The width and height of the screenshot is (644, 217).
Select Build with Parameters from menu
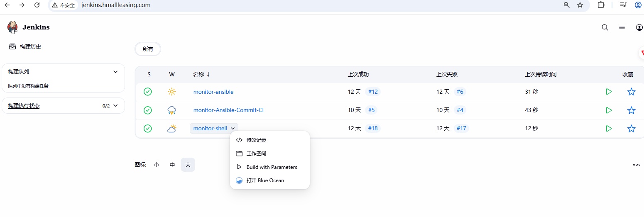pyautogui.click(x=272, y=167)
